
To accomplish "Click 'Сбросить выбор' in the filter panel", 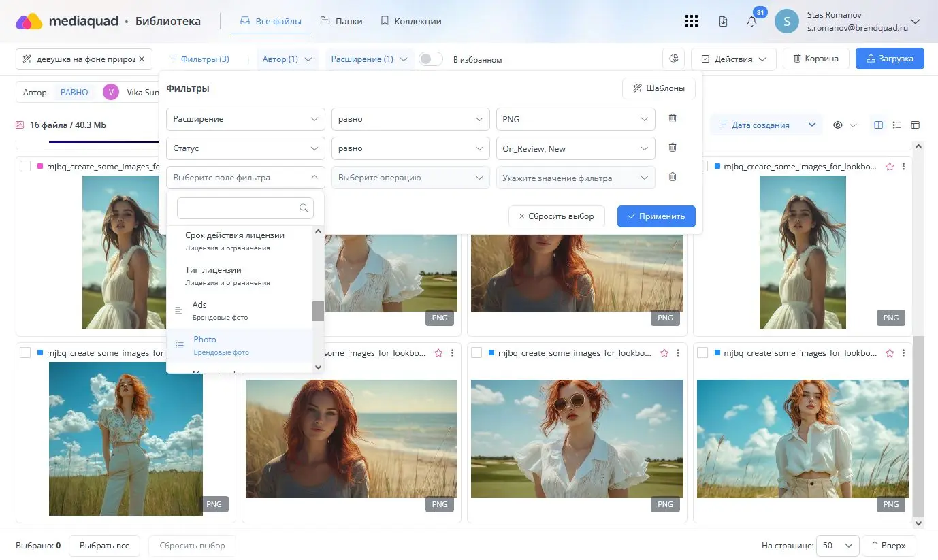I will (x=557, y=216).
